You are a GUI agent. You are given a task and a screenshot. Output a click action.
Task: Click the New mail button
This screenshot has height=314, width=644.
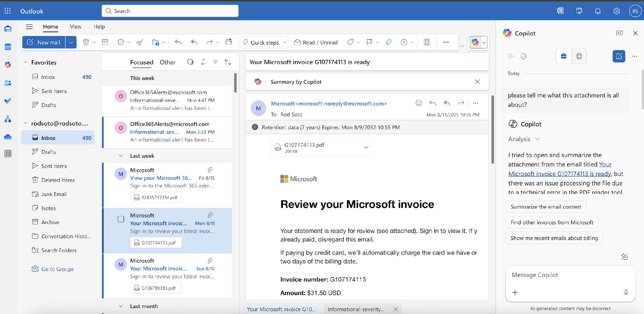(x=44, y=42)
